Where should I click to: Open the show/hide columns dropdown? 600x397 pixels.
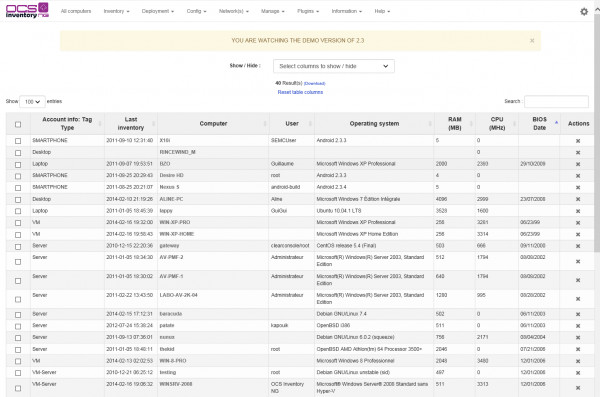point(334,66)
